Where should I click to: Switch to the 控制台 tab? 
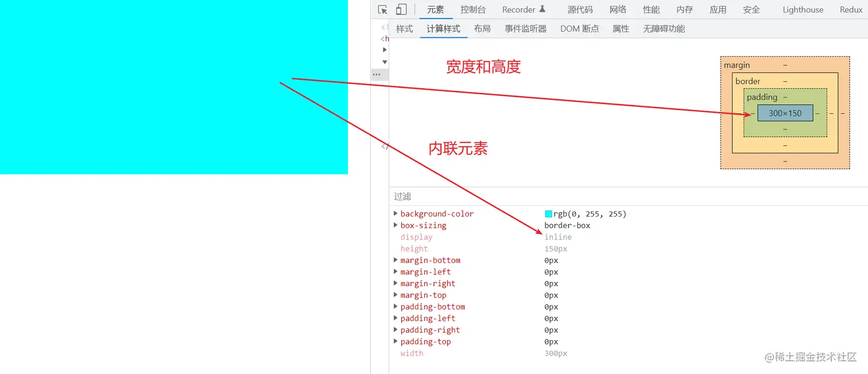coord(473,10)
